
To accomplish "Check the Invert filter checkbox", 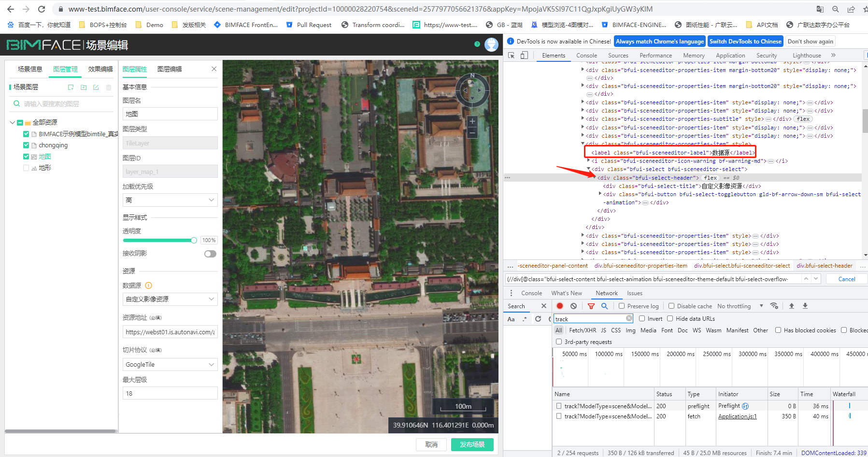I will [x=642, y=318].
